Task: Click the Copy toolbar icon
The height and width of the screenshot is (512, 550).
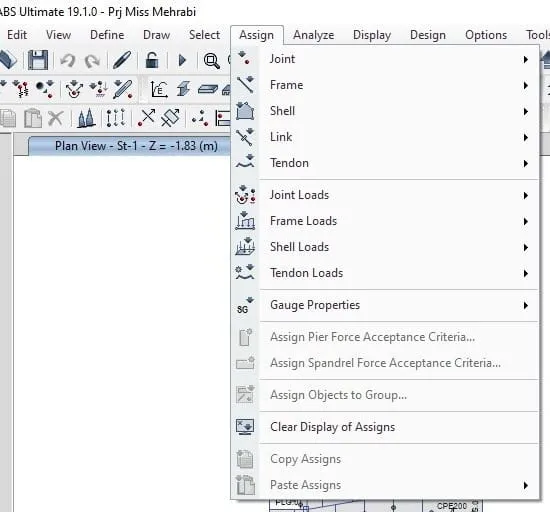Action: [8, 118]
